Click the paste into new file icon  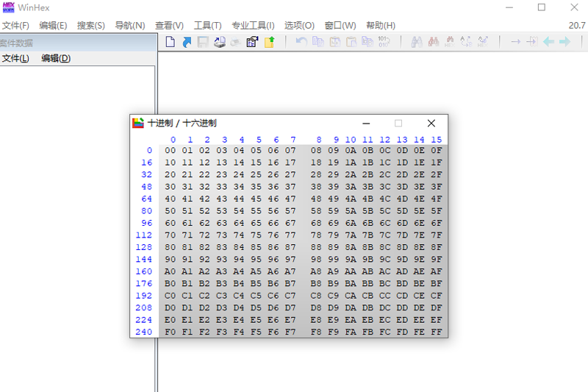(367, 42)
